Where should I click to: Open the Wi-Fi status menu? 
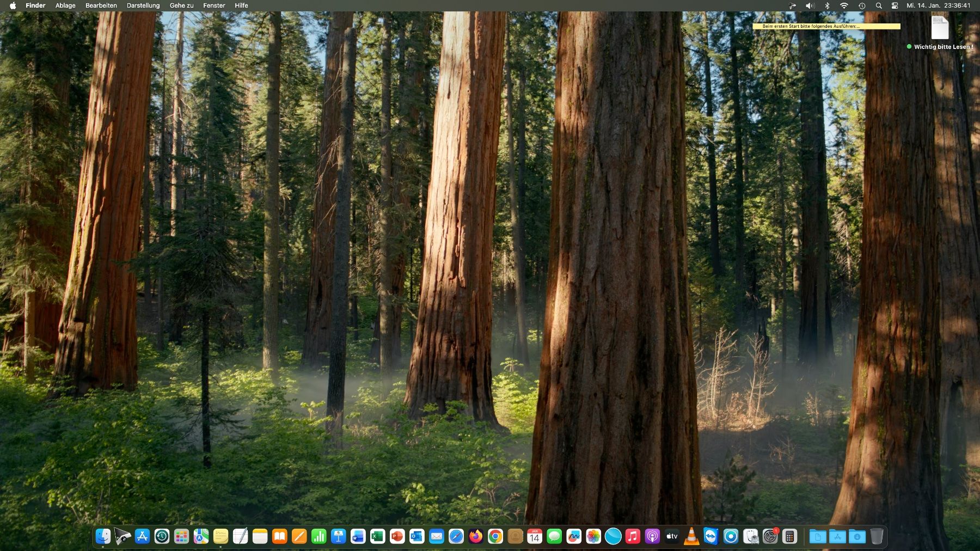point(844,5)
